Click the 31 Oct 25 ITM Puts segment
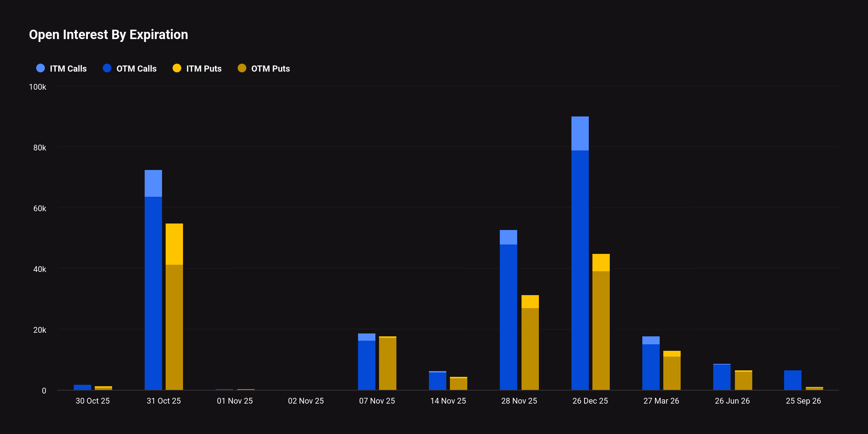868x434 pixels. tap(174, 244)
